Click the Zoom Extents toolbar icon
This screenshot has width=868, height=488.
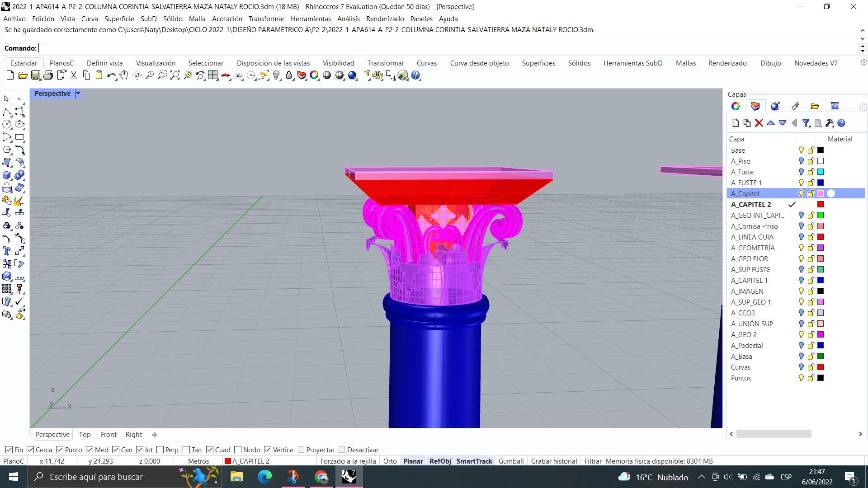point(175,75)
